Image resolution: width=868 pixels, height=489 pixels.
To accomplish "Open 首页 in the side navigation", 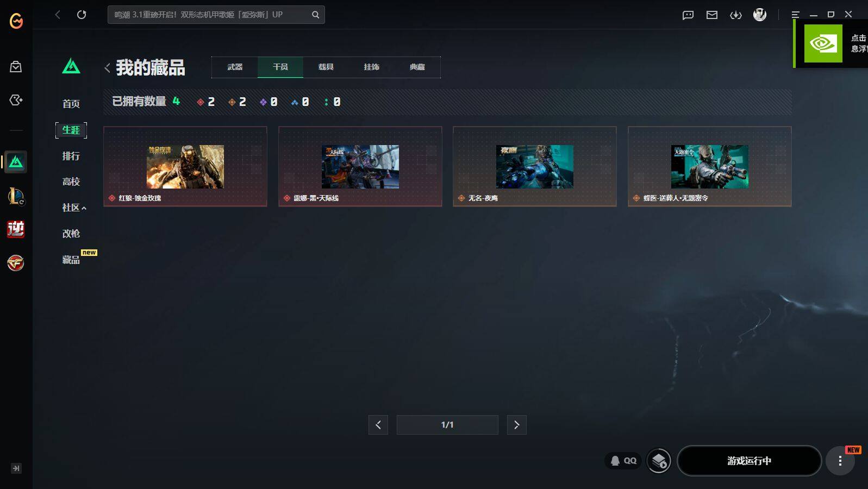I will point(71,104).
